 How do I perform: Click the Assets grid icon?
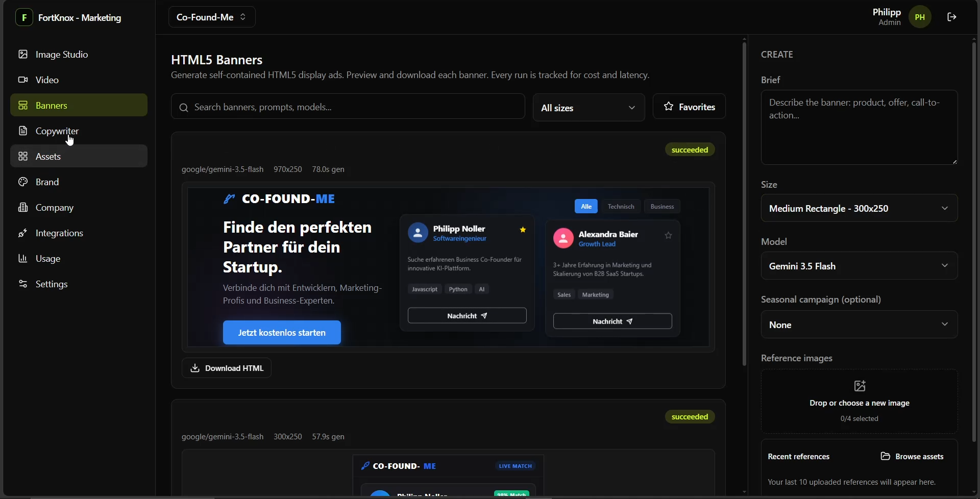(x=23, y=157)
